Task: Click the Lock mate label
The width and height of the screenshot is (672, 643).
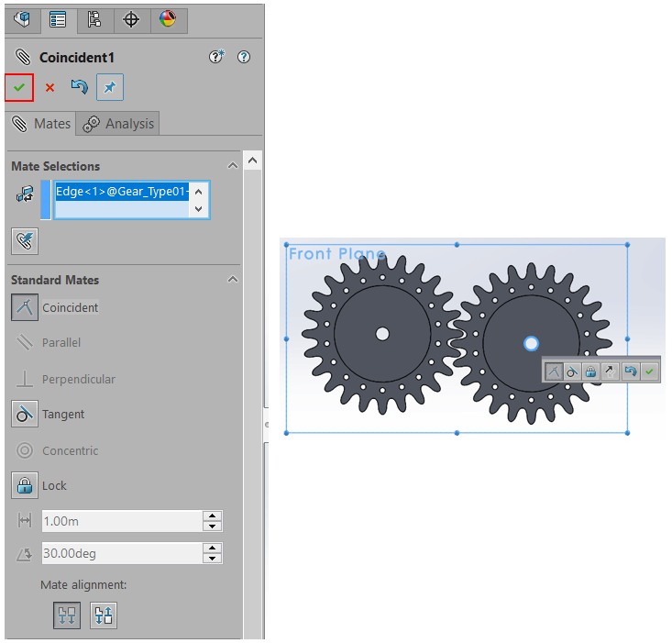Action: point(54,485)
